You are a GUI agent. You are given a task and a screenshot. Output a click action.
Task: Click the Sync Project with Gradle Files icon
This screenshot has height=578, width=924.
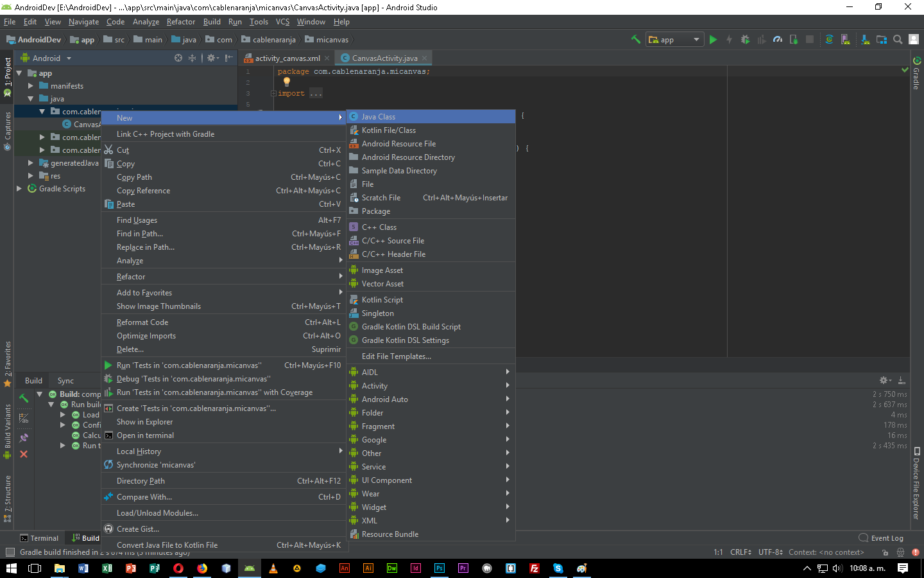[x=829, y=39]
